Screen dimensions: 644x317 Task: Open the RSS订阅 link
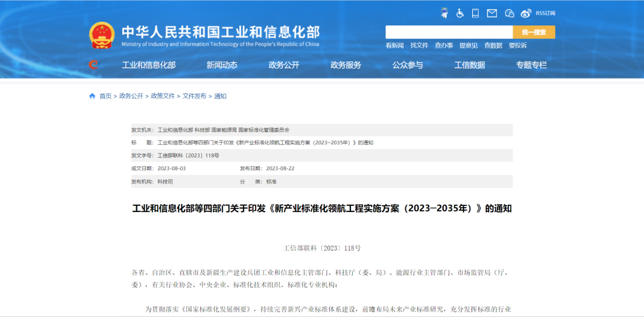[x=546, y=13]
